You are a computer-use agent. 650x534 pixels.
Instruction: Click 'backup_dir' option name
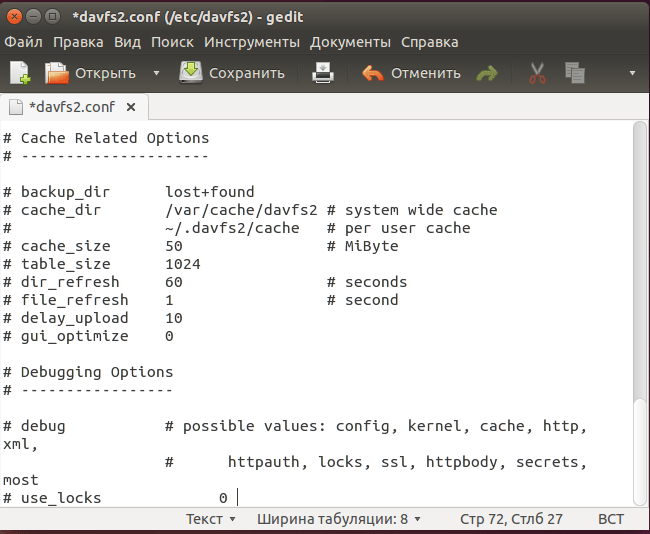[x=65, y=192]
